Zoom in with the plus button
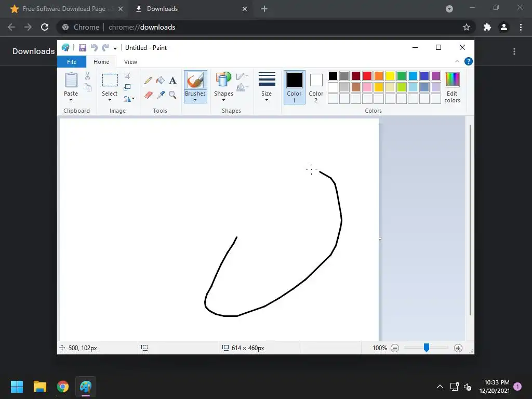Image resolution: width=532 pixels, height=399 pixels. (x=458, y=348)
